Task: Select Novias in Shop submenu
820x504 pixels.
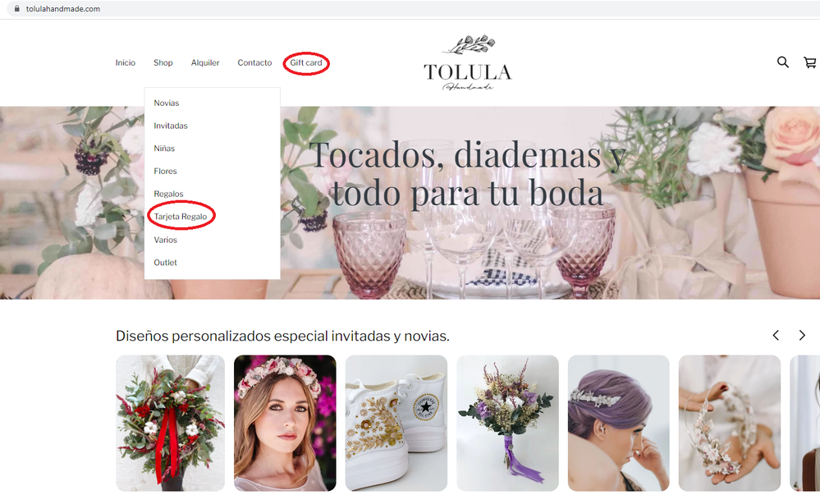Action: [167, 103]
